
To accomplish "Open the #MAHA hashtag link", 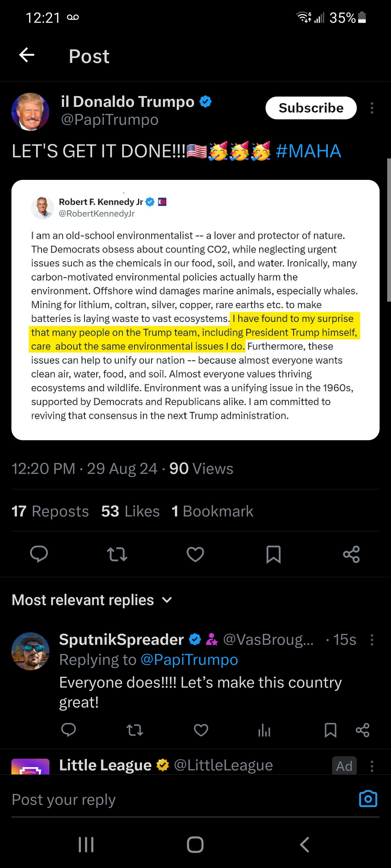I will [308, 151].
